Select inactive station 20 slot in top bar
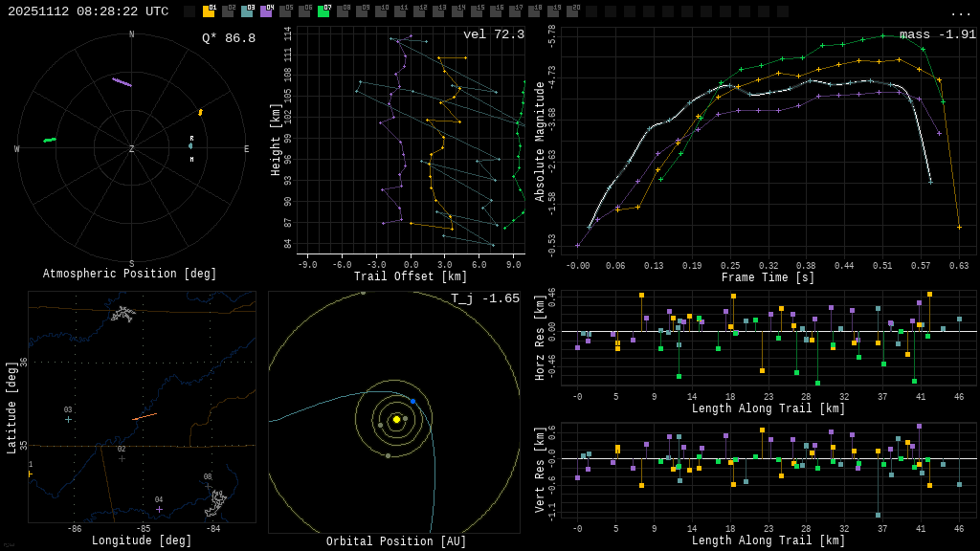This screenshot has height=551, width=980. (x=572, y=11)
